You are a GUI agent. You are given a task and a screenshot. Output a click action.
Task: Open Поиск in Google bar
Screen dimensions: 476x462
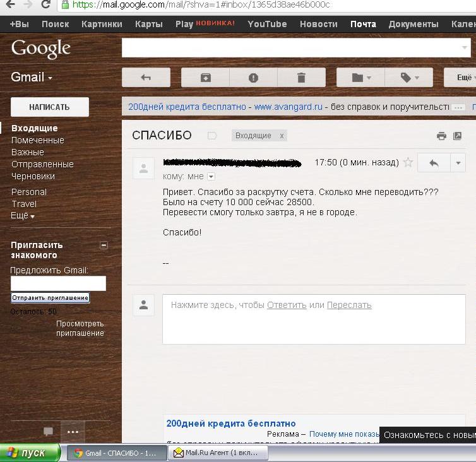coord(56,24)
